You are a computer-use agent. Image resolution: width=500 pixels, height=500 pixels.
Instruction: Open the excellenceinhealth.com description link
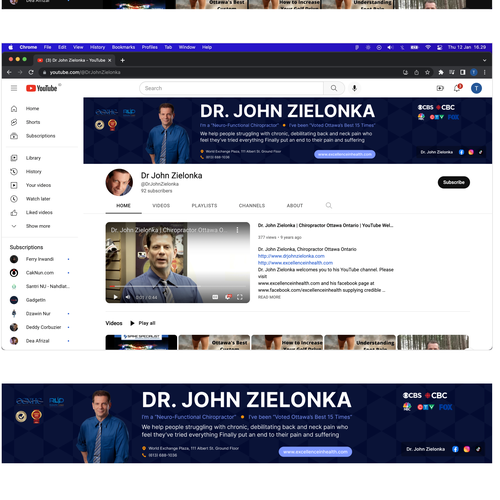tap(295, 263)
